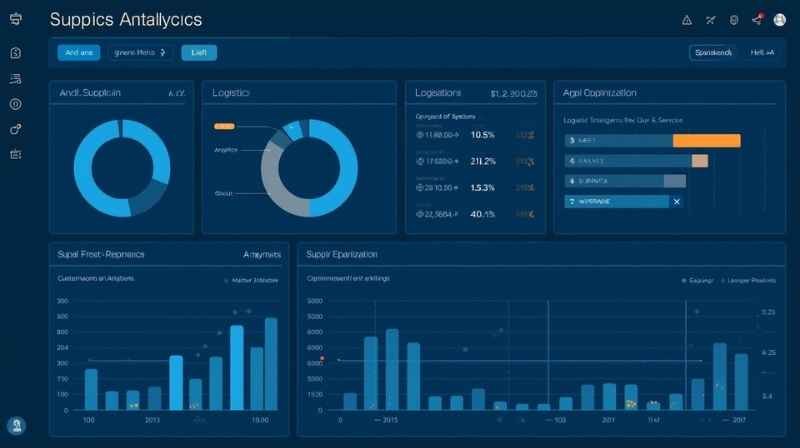Open the shield icon in top bar
This screenshot has height=448, width=800.
pyautogui.click(x=733, y=19)
